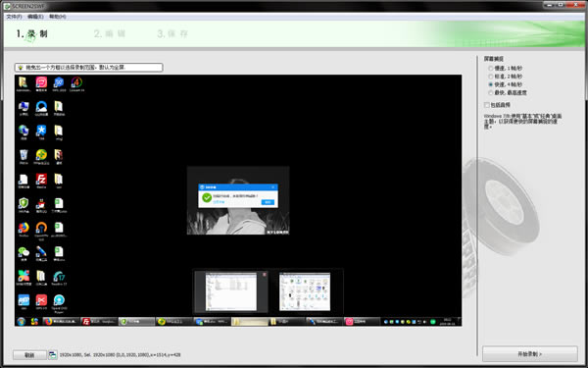This screenshot has width=588, height=368.
Task: Select standard 2 frames per second option
Action: (x=505, y=77)
